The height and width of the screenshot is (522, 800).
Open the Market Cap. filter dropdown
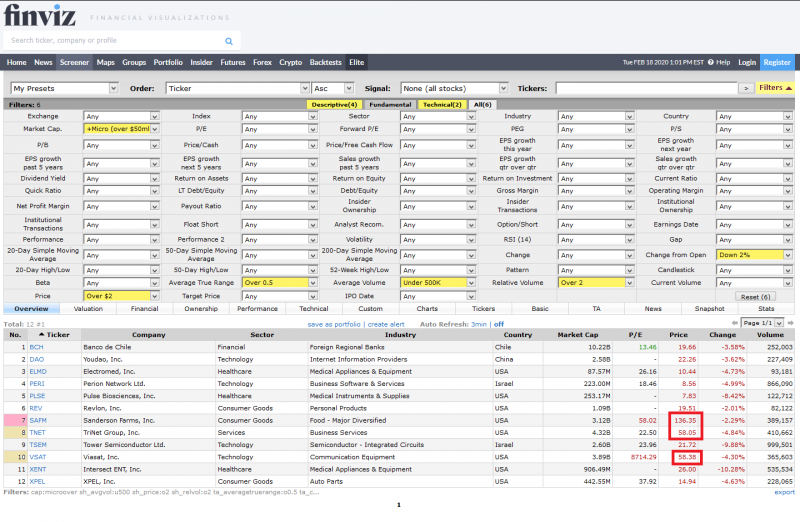tap(121, 129)
